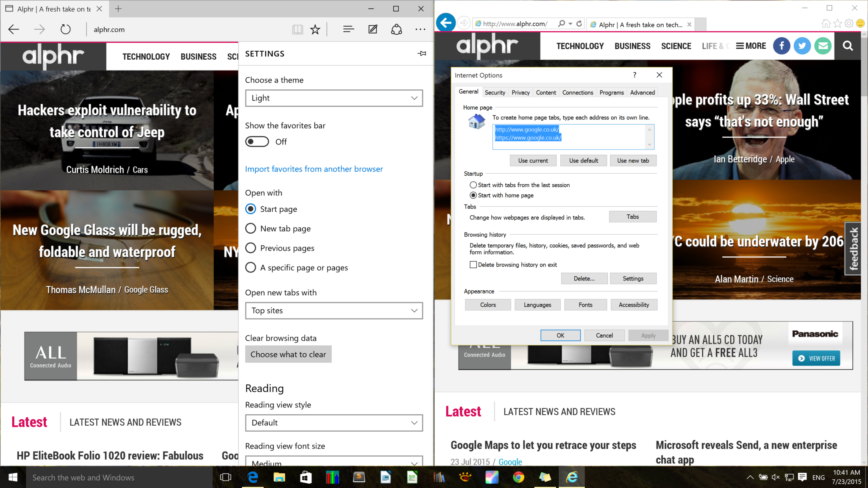This screenshot has width=868, height=488.
Task: Click Import favorites from another browser
Action: [x=314, y=169]
